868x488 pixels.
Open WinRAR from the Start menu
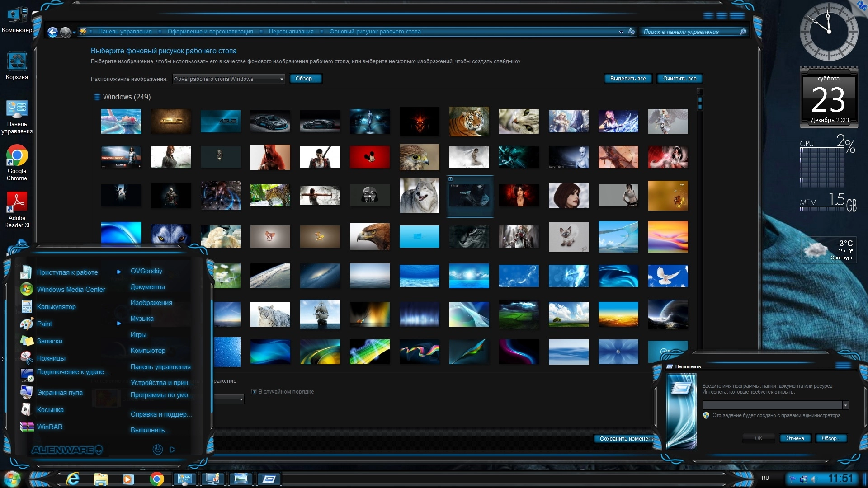(49, 427)
